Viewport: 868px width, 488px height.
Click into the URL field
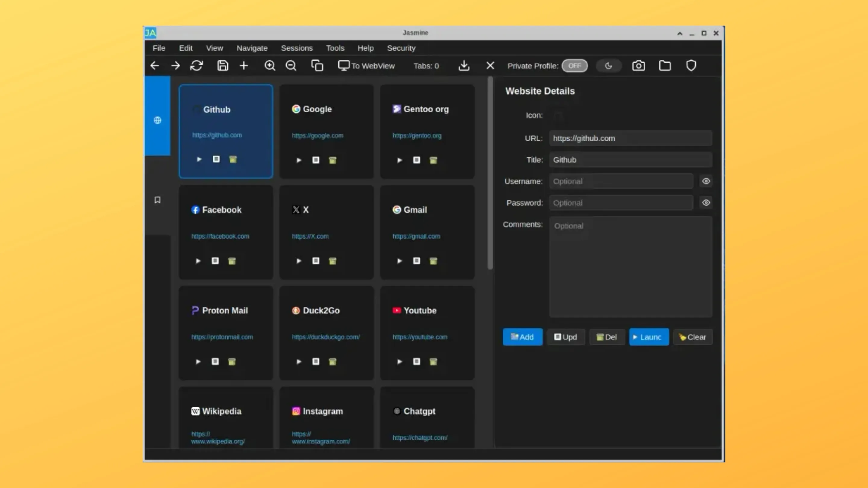tap(631, 139)
